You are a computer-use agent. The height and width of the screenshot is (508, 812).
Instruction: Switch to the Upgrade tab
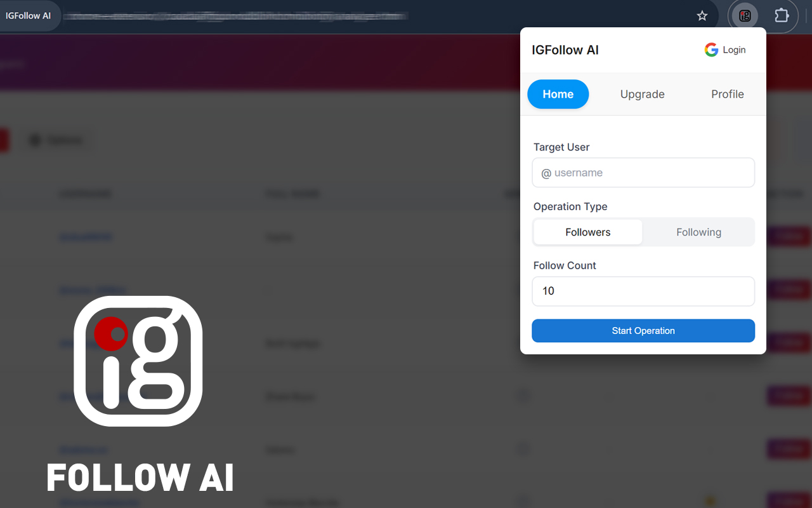[643, 94]
